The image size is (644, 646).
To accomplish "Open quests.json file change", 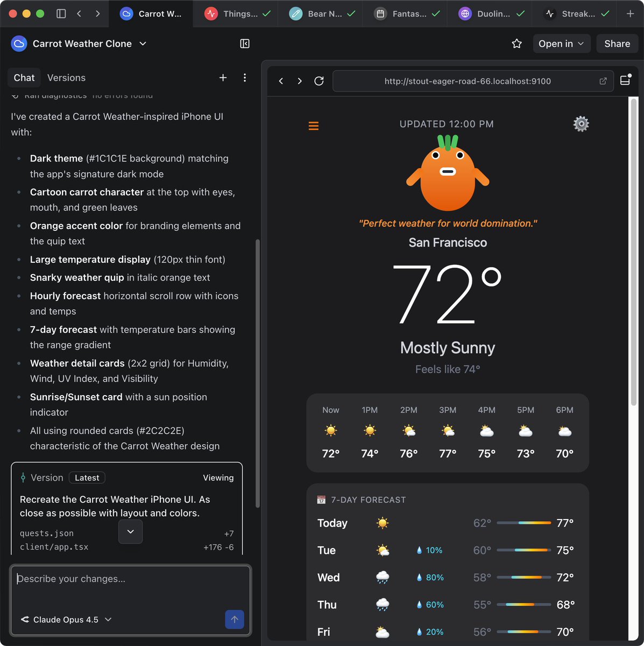I will [x=126, y=533].
